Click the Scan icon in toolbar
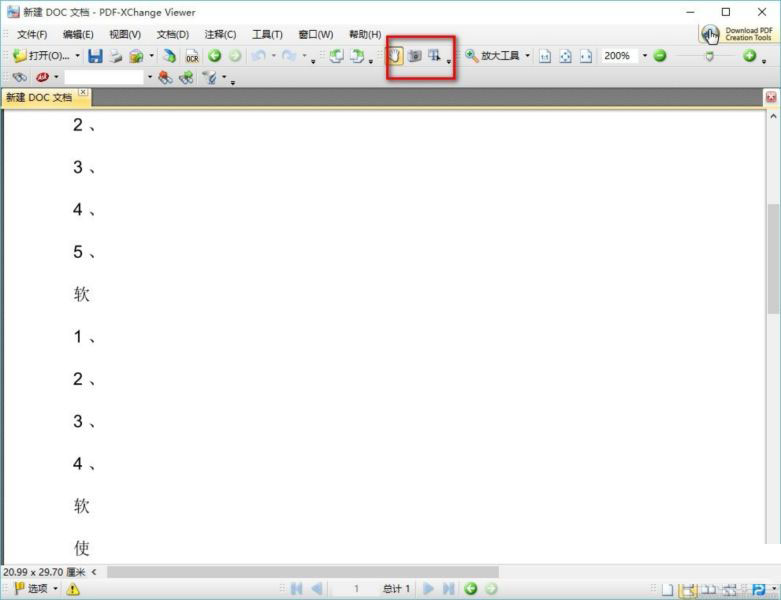Screen dimensions: 781x600 click(x=169, y=56)
